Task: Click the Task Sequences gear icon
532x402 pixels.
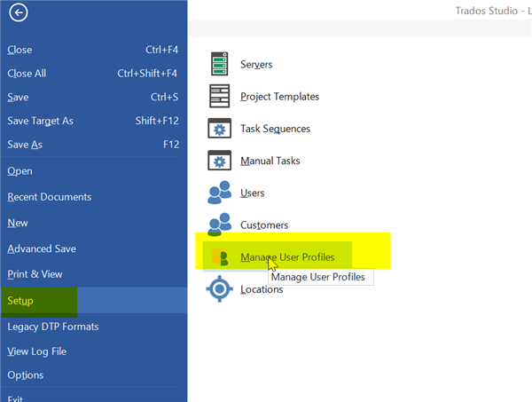Action: pyautogui.click(x=220, y=129)
